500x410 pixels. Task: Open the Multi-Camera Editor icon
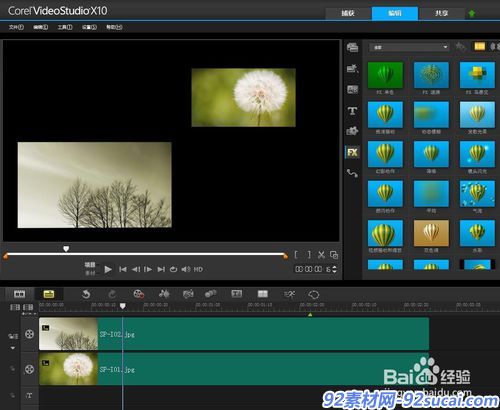263,294
